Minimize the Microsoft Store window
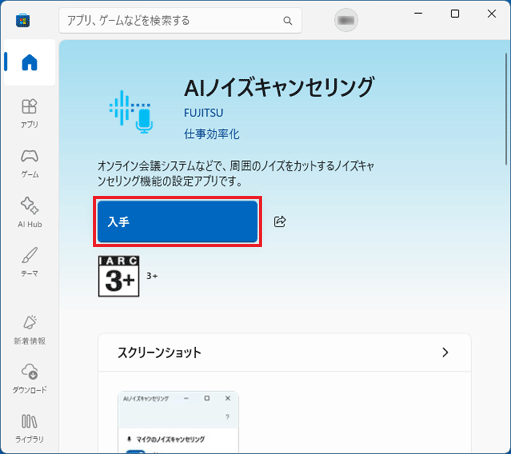Image resolution: width=511 pixels, height=454 pixels. (x=418, y=14)
